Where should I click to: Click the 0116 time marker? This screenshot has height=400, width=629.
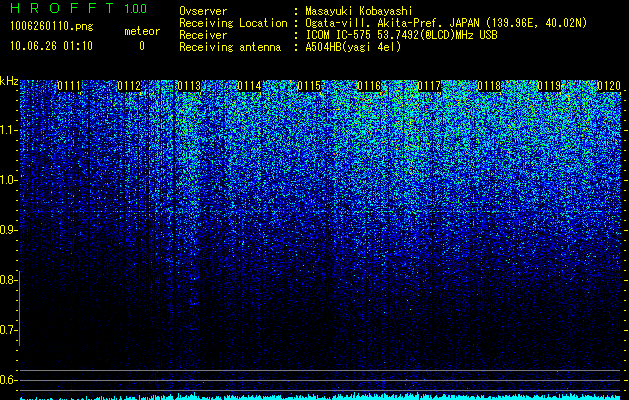pyautogui.click(x=369, y=86)
